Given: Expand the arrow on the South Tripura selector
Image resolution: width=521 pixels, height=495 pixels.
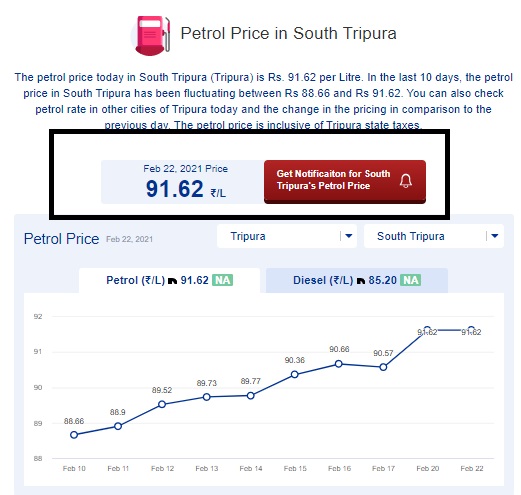Looking at the screenshot, I should pyautogui.click(x=495, y=236).
